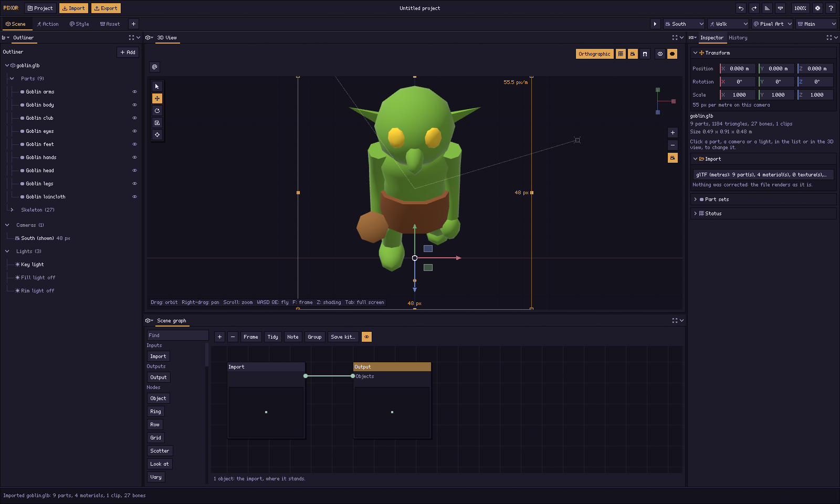
Task: Switch to the Style tab
Action: (x=79, y=24)
